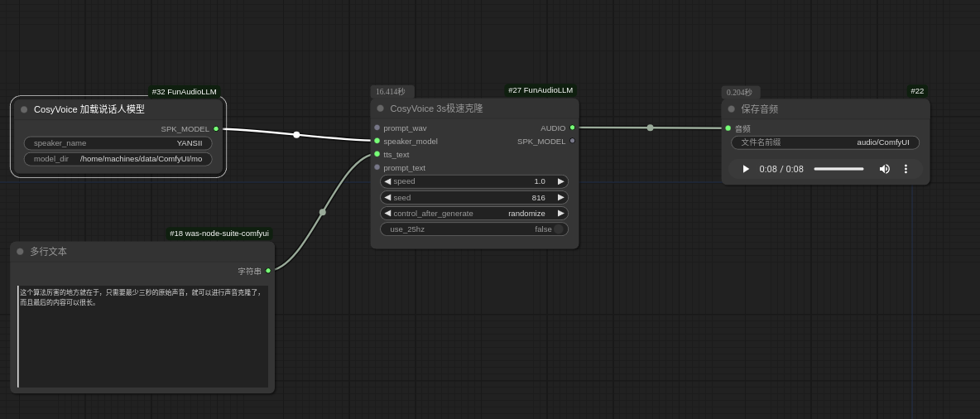Select CosyVoice 加载说话人模型 title bar

tap(118, 109)
